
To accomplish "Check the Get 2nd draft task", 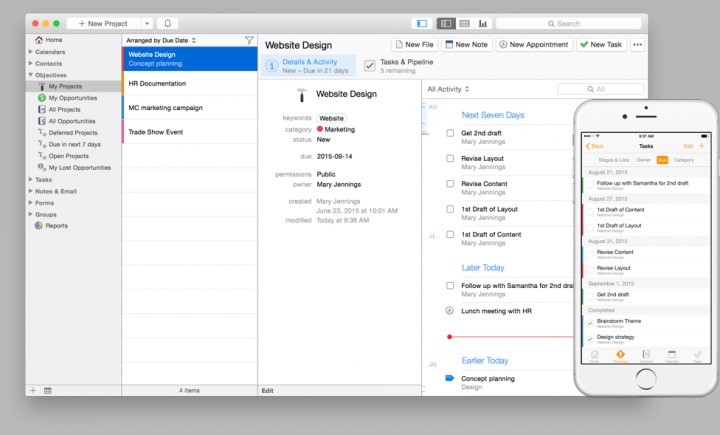I will tap(450, 133).
